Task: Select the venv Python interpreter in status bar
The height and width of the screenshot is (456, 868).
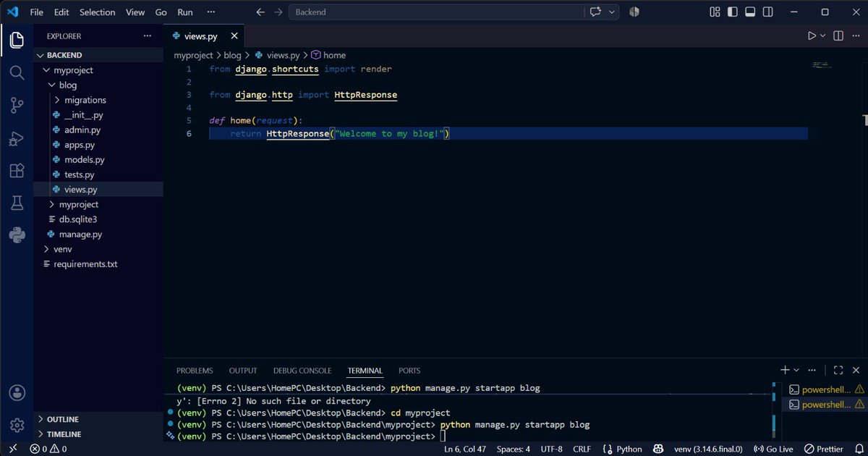Action: (707, 449)
